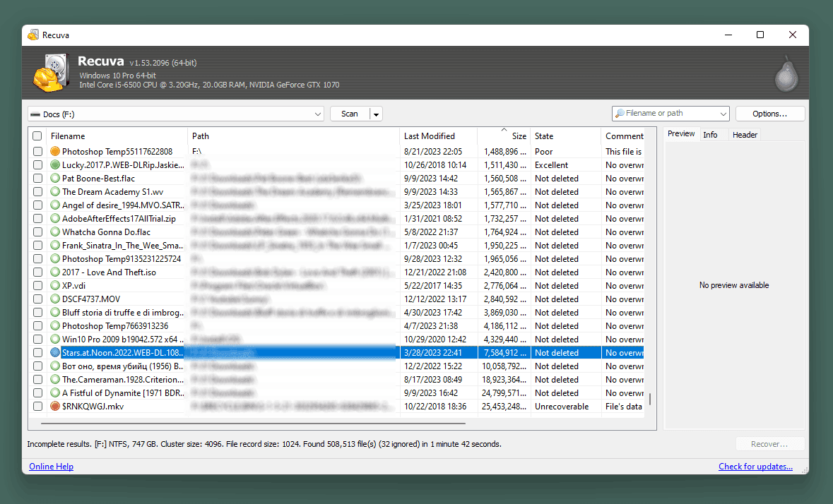Select the 'Win10 Pro 2009 b19042.572 x64' filename
833x504 pixels.
123,339
